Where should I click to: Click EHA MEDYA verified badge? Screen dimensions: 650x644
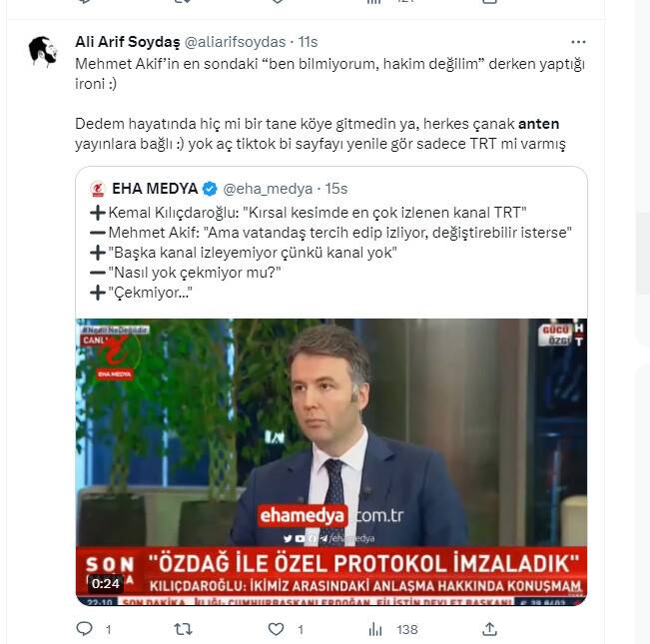(x=210, y=189)
